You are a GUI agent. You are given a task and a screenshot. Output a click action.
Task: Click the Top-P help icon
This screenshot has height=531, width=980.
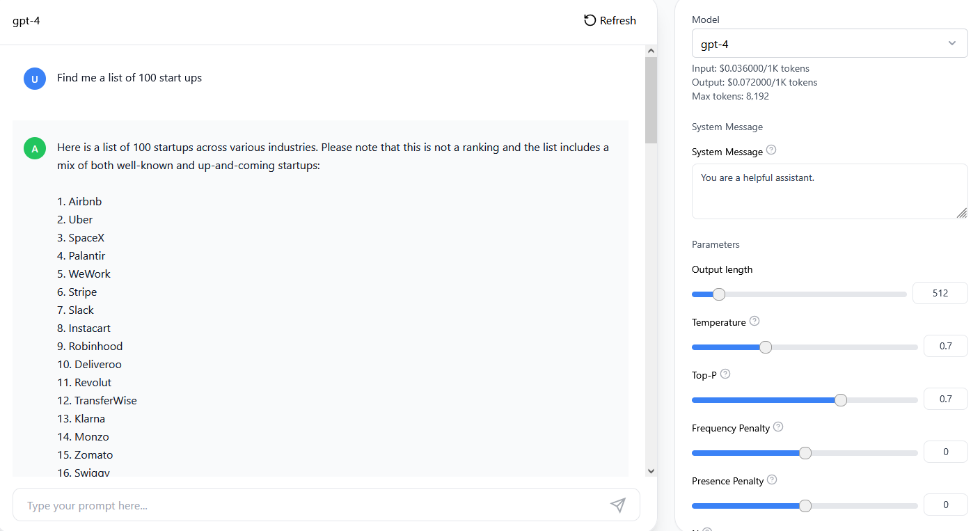pyautogui.click(x=725, y=374)
